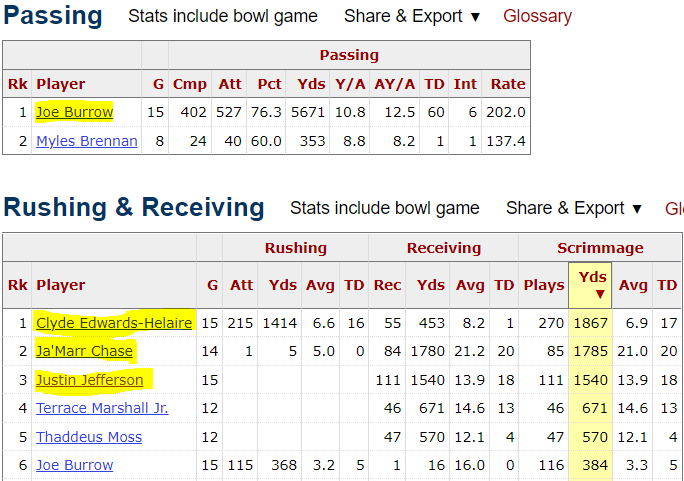Image resolution: width=684 pixels, height=481 pixels.
Task: Sort passing table by Int column
Action: 465,84
